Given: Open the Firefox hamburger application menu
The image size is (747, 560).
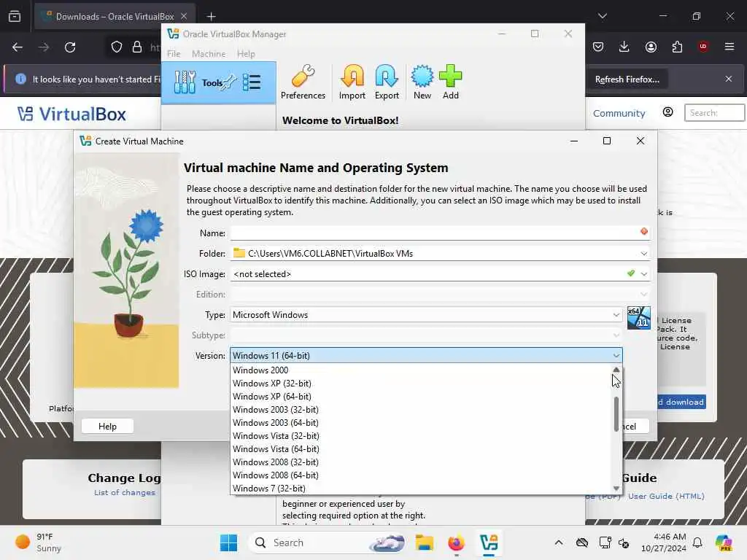Looking at the screenshot, I should [x=729, y=47].
